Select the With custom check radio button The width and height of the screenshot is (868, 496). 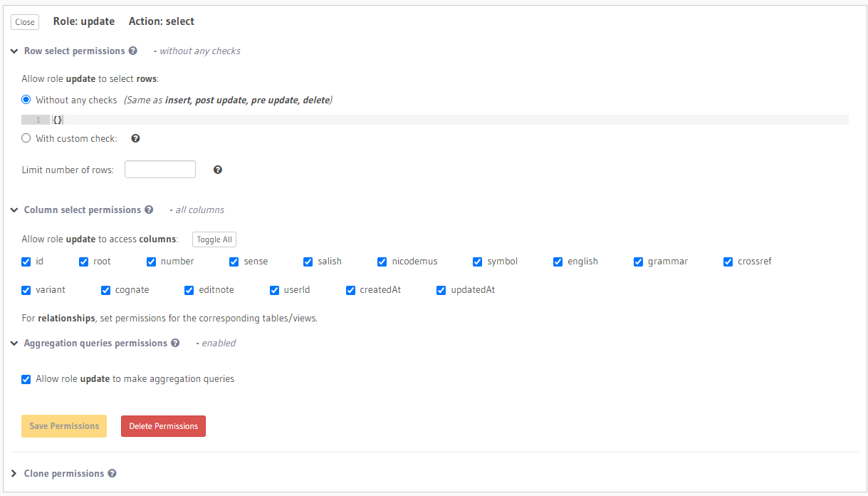26,139
